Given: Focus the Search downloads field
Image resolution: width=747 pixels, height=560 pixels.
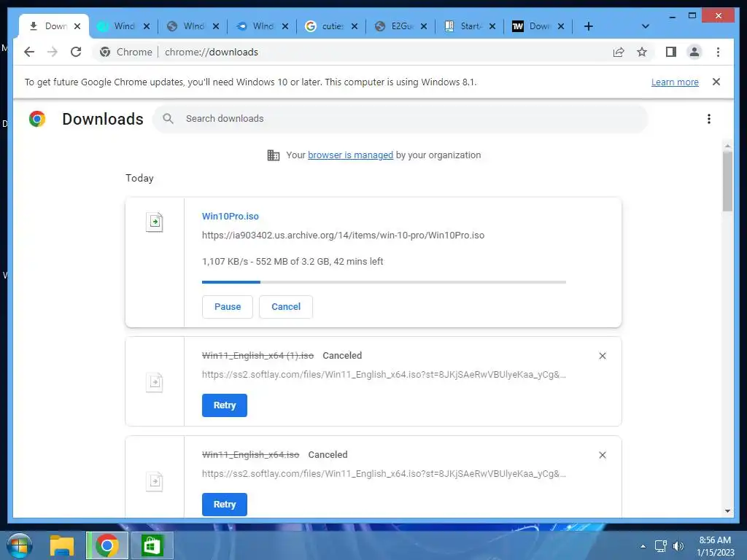Looking at the screenshot, I should pos(400,119).
